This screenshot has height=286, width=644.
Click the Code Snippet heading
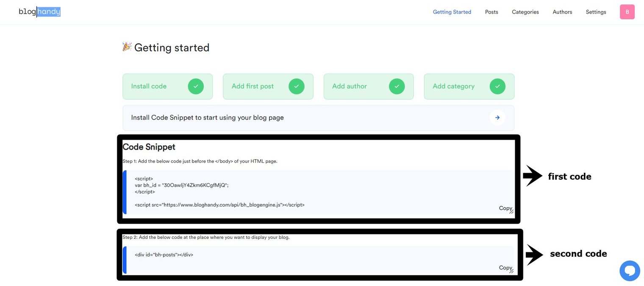click(149, 147)
